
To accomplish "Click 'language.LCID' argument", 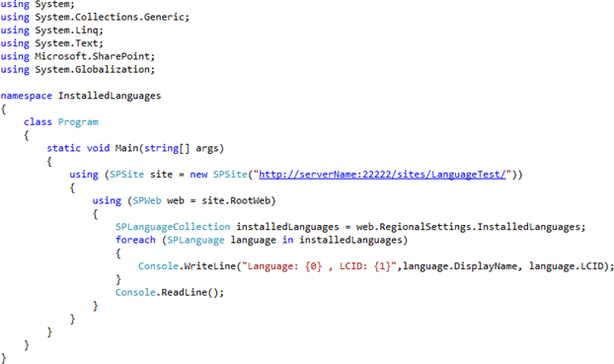I will pyautogui.click(x=567, y=266).
